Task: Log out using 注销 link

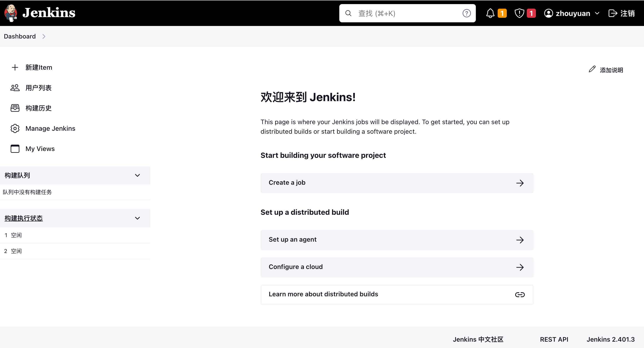Action: click(621, 13)
